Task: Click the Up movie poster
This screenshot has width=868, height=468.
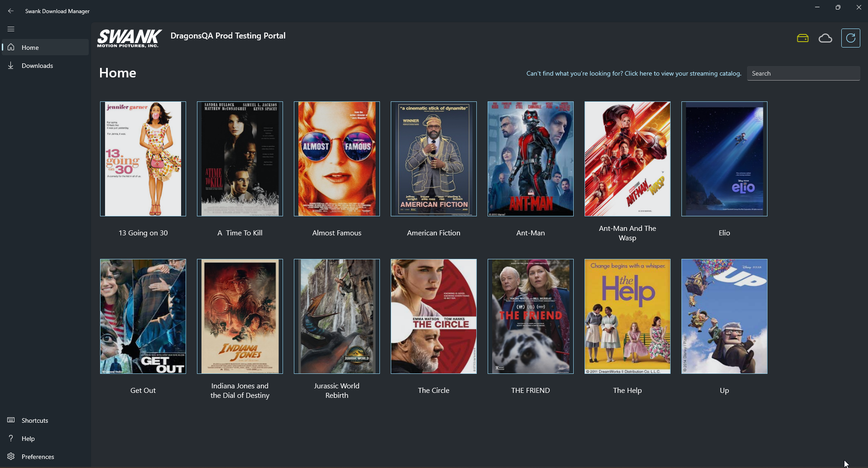Action: pos(724,316)
